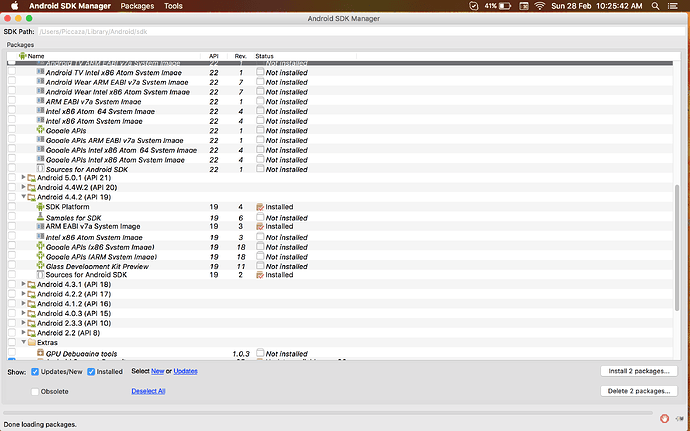Click the Android Wear ARM EABI v7a System Image icon
Image resolution: width=690 pixels, height=431 pixels.
pyautogui.click(x=40, y=81)
